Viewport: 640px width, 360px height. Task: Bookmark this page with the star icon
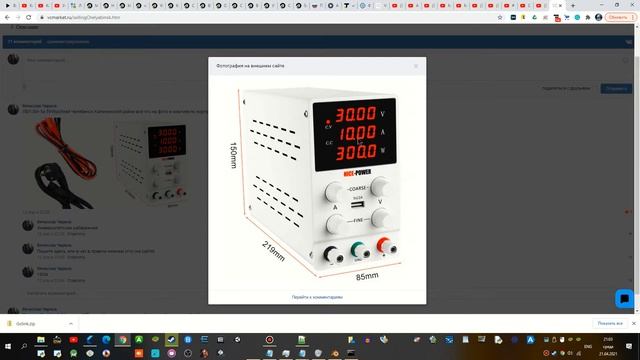point(500,18)
